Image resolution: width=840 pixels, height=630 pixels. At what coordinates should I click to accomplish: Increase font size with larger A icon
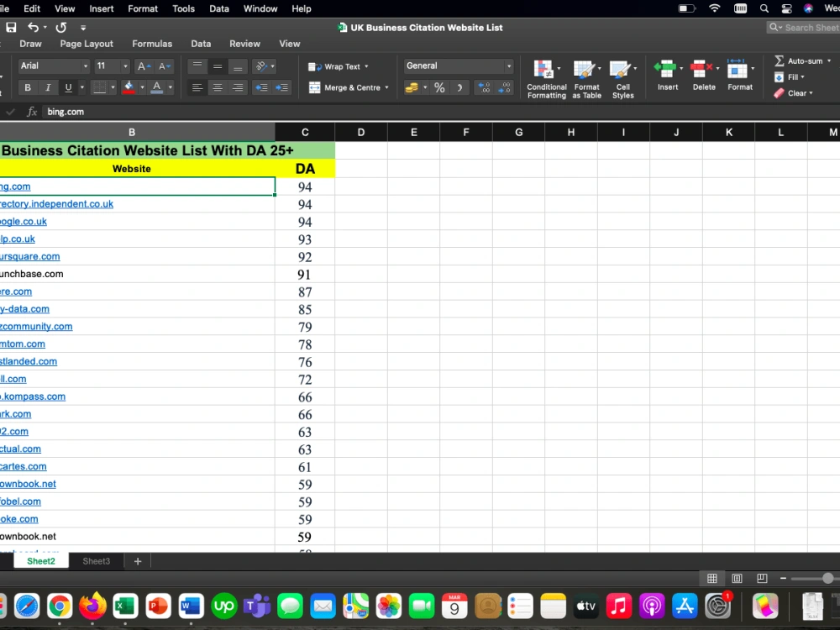[144, 66]
